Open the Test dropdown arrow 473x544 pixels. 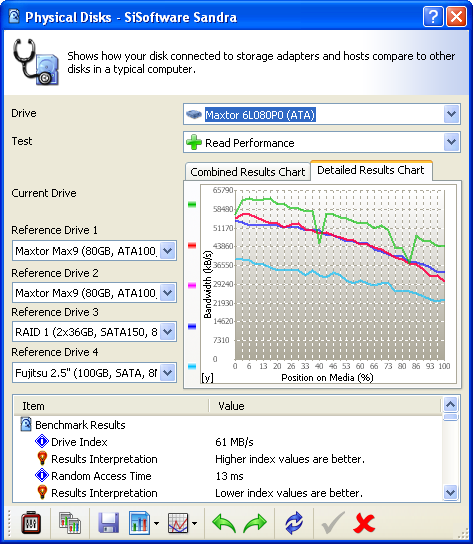tap(451, 142)
